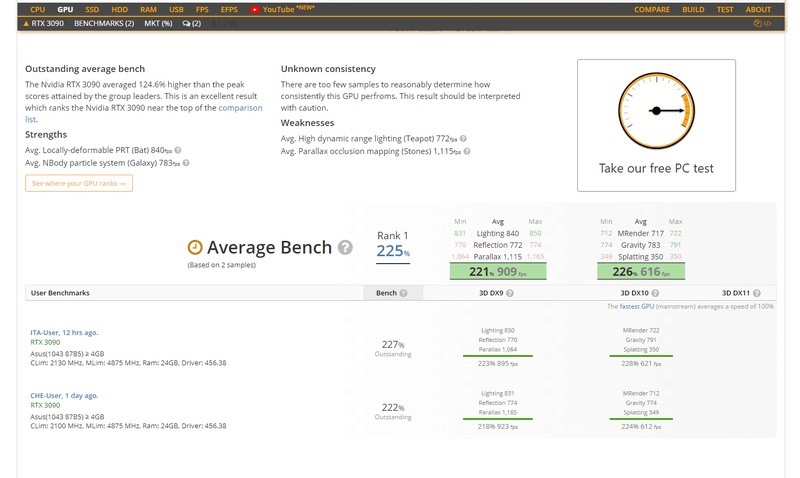This screenshot has height=478, width=800.
Task: Jump to MKT (%) section
Action: [x=158, y=23]
